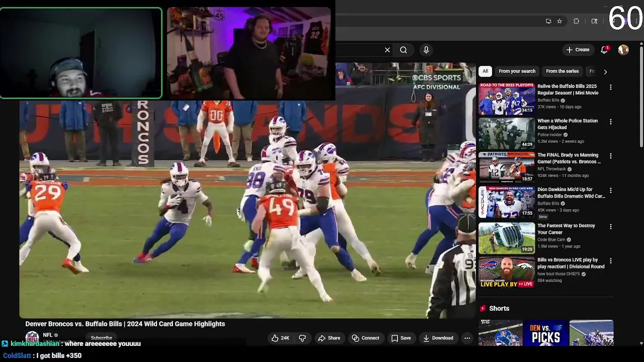644x362 pixels.
Task: Click the Connect button
Action: click(366, 338)
